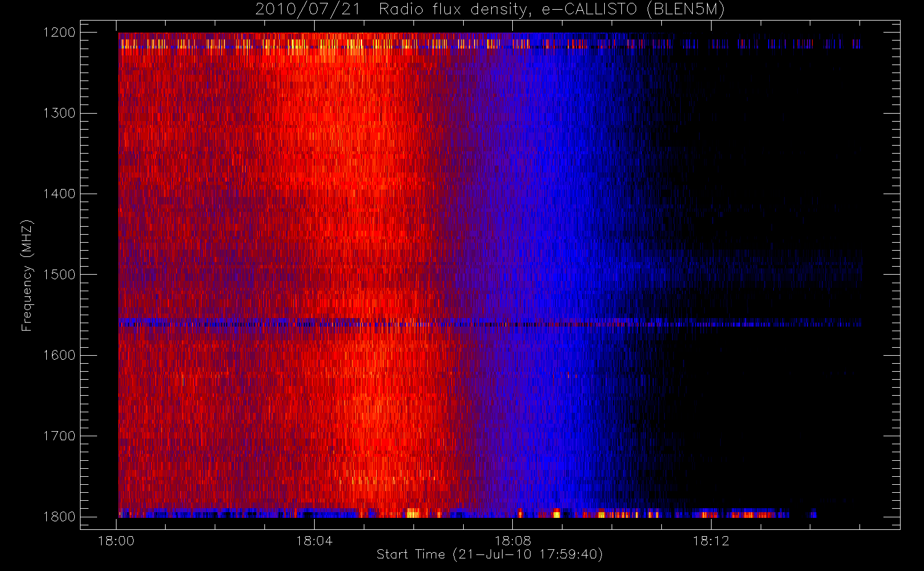Click the 1800 frequency tick label
Screen dimensions: 924x571
pos(59,517)
